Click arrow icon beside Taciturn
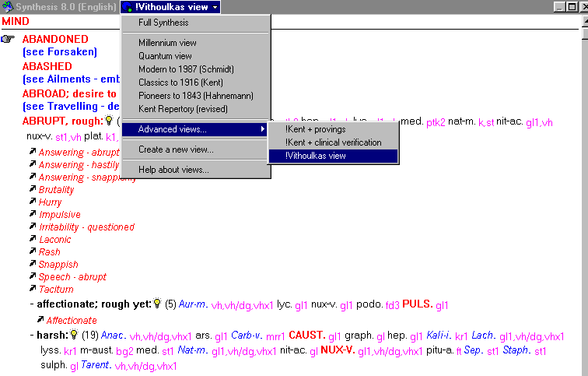The image size is (588, 376). coord(33,288)
